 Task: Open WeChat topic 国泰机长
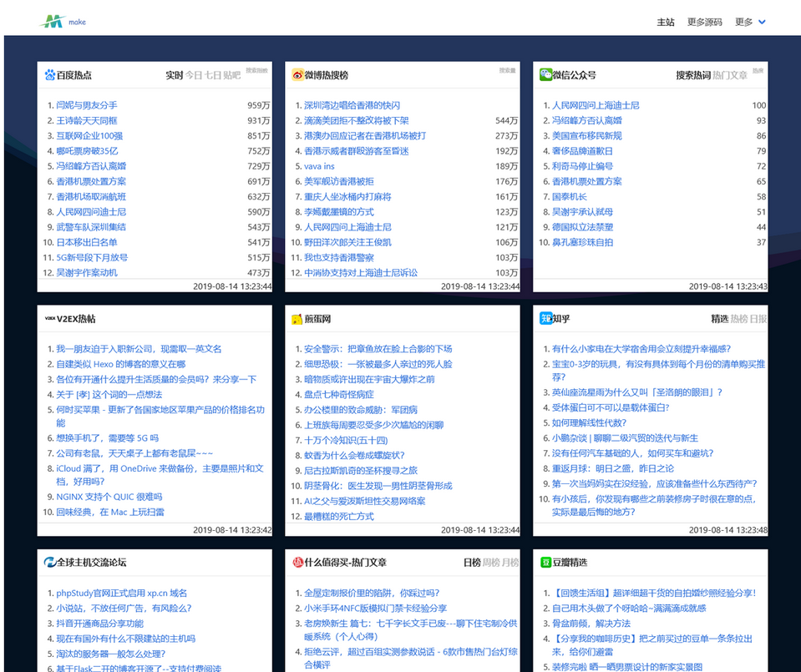(570, 197)
